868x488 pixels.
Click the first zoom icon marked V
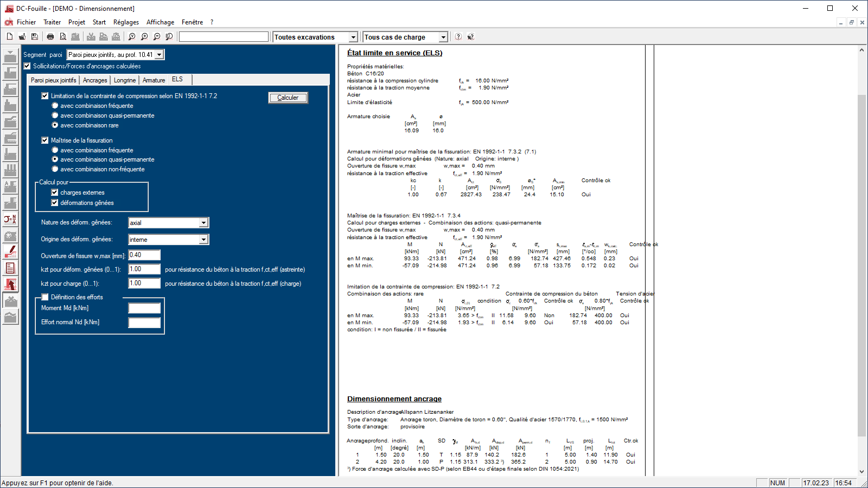tap(132, 37)
